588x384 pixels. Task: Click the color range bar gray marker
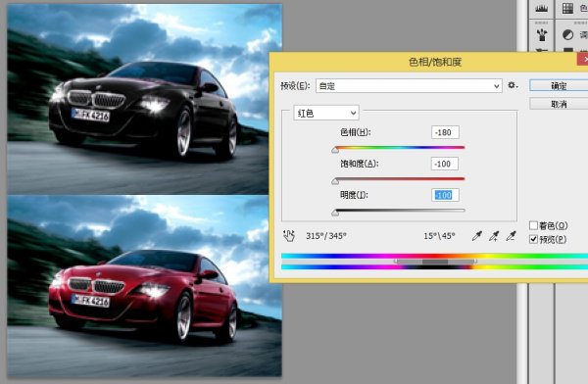(435, 262)
